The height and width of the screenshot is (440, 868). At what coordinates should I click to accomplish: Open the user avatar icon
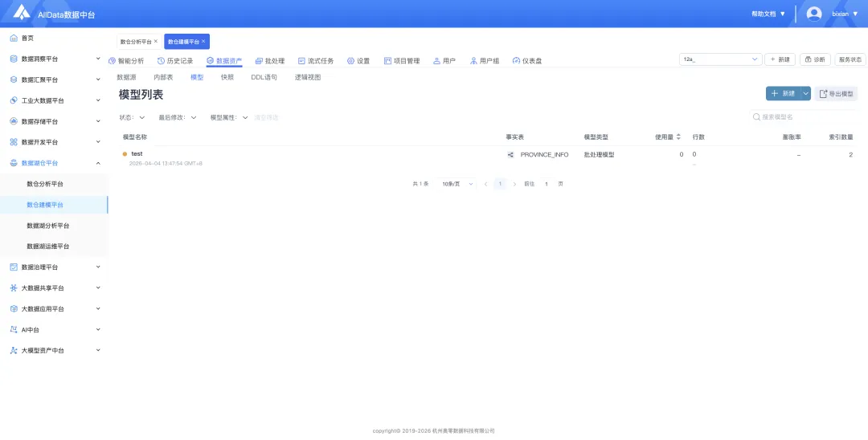coord(813,14)
